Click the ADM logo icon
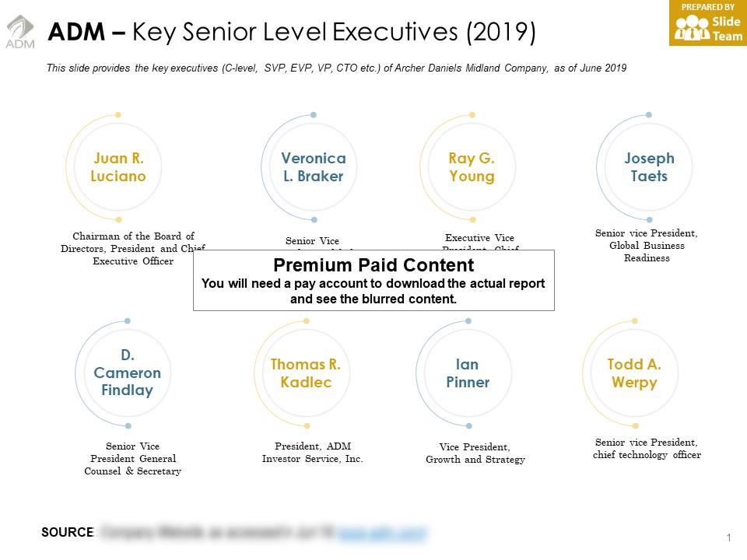 pos(20,33)
